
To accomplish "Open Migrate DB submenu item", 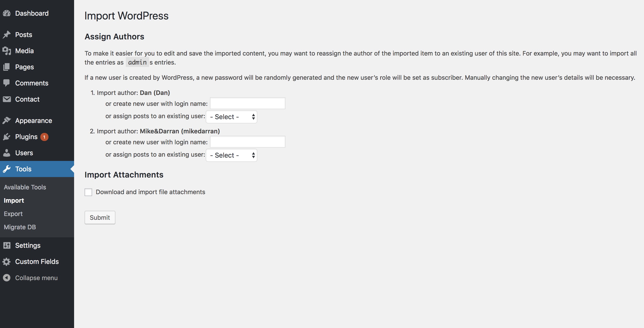I will pos(20,227).
